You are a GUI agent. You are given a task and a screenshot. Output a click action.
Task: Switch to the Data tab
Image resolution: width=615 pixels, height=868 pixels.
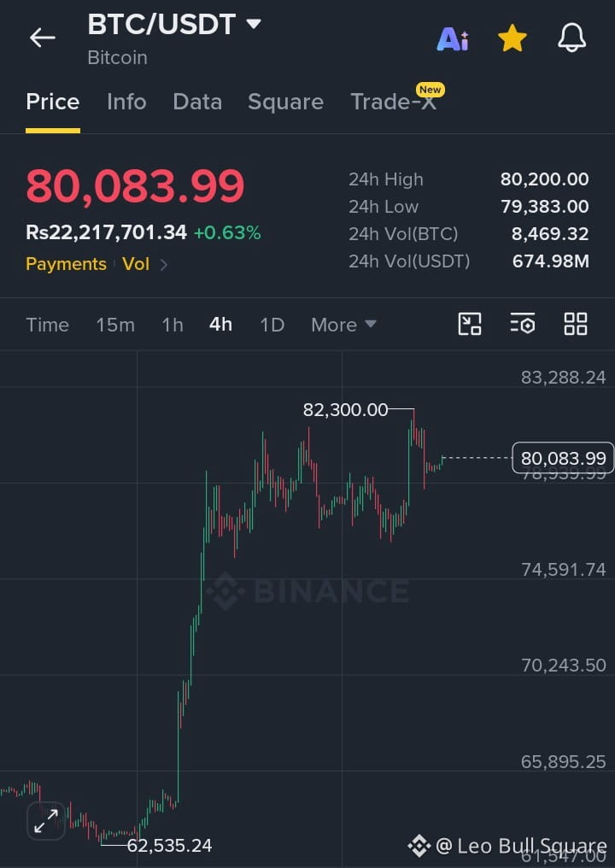[x=197, y=102]
